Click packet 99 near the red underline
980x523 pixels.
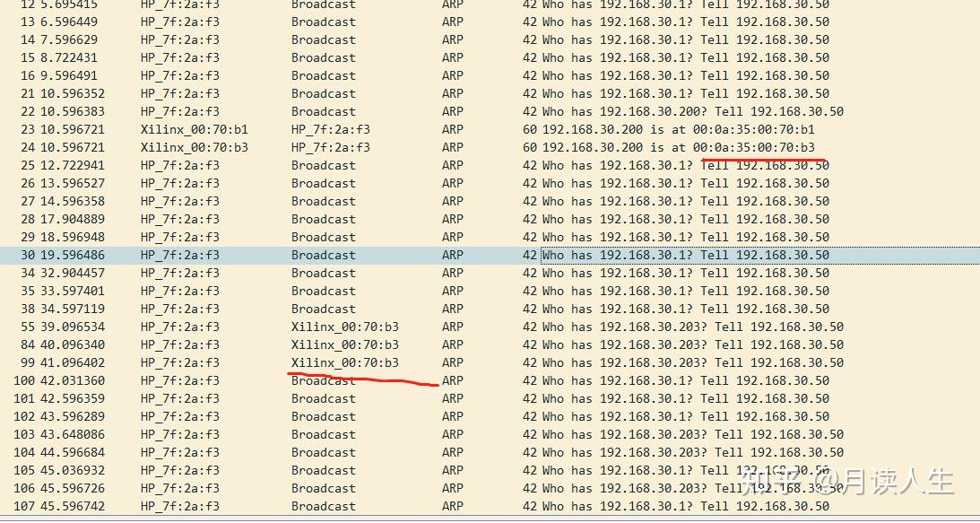pyautogui.click(x=359, y=362)
